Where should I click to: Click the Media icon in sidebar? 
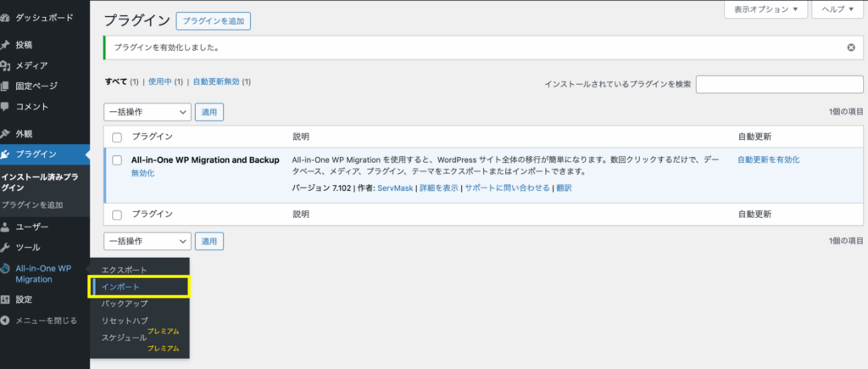click(6, 65)
